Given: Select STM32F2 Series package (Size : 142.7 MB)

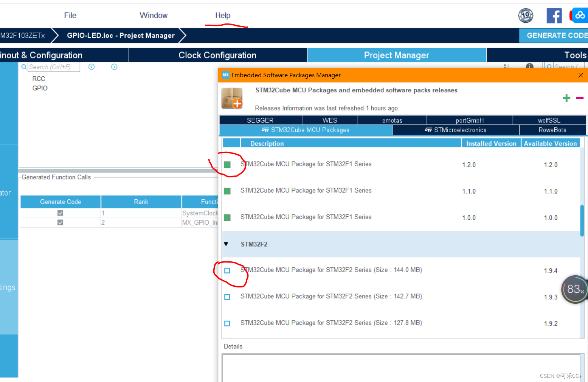Looking at the screenshot, I should click(331, 297).
